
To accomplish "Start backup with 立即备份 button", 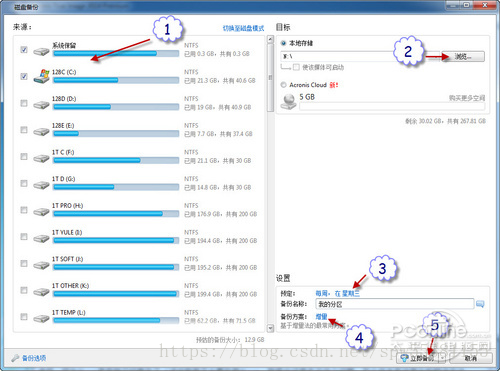I will click(418, 358).
